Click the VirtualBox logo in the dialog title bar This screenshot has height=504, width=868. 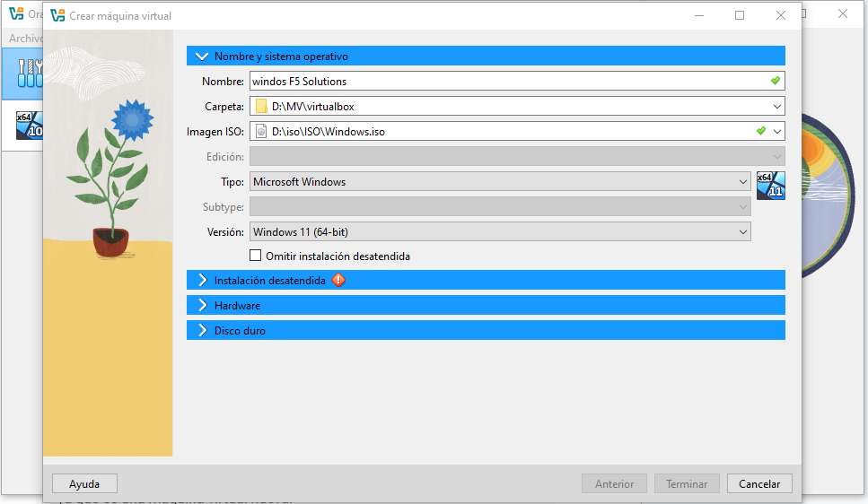[57, 15]
